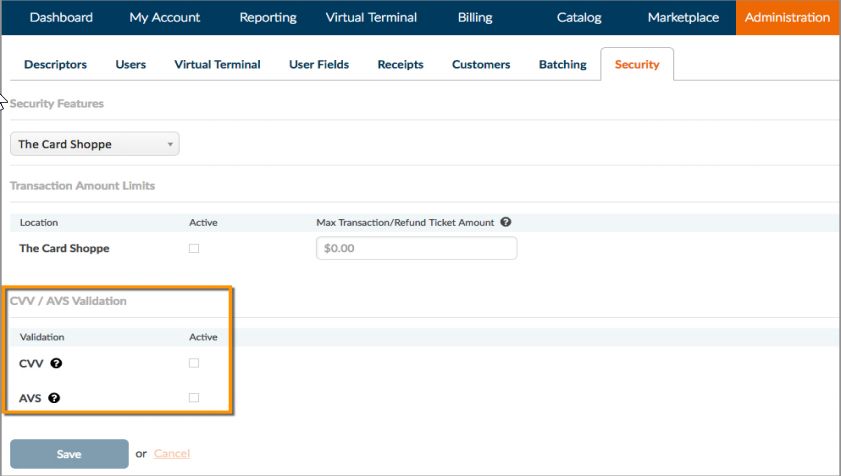Screen dimensions: 841x476
Task: Open the Virtual Terminal top navigation item
Action: [x=371, y=17]
